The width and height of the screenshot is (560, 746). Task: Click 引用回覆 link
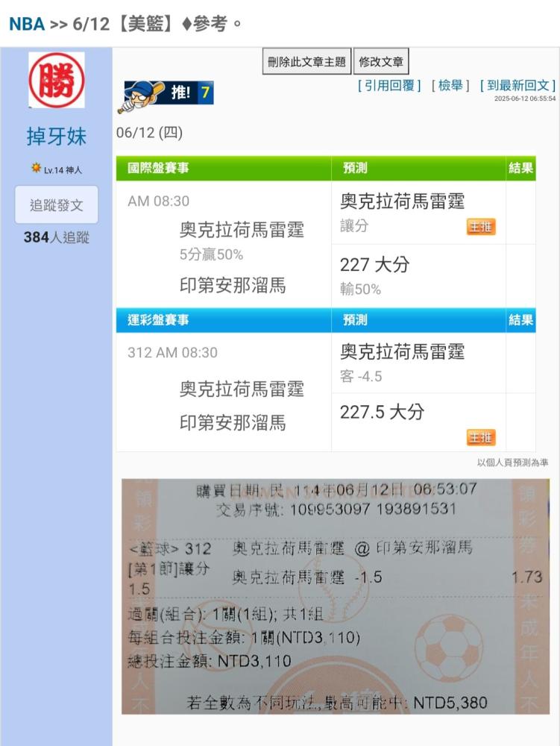389,86
